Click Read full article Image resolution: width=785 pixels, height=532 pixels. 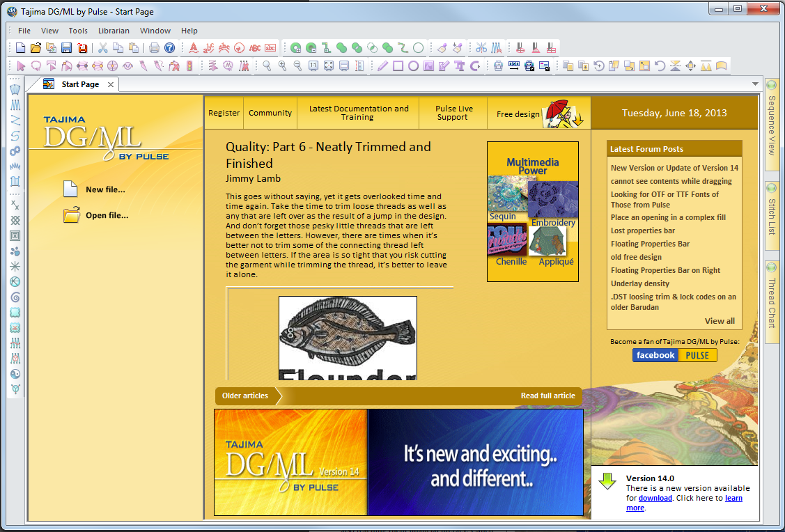pyautogui.click(x=547, y=396)
